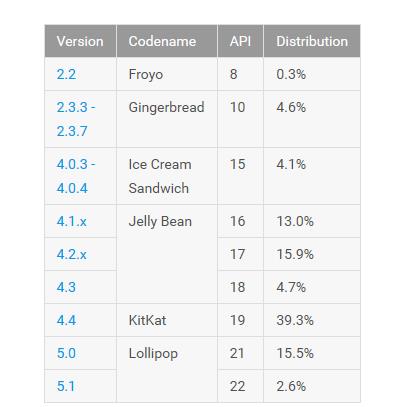Select the API column header

240,41
